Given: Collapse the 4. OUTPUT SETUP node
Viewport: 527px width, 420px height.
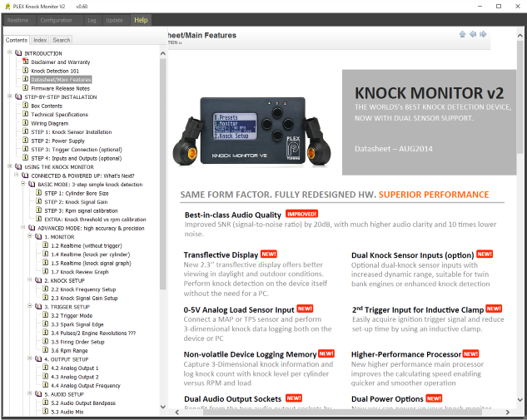Looking at the screenshot, I should coord(30,358).
